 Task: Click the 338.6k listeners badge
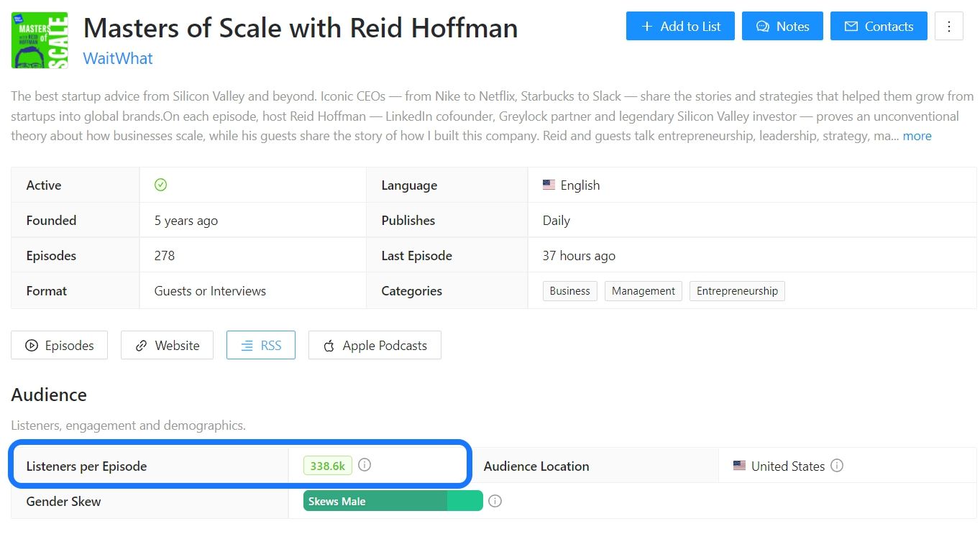pos(328,466)
